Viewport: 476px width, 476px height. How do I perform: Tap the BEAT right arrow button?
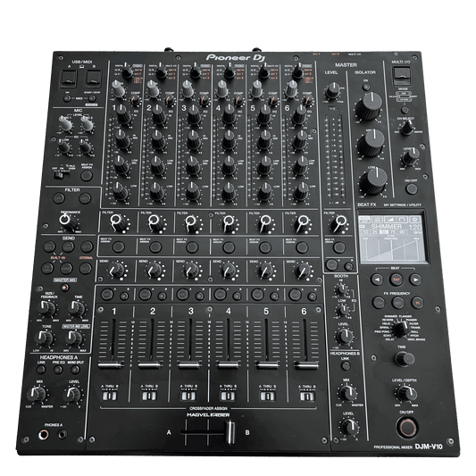click(415, 280)
